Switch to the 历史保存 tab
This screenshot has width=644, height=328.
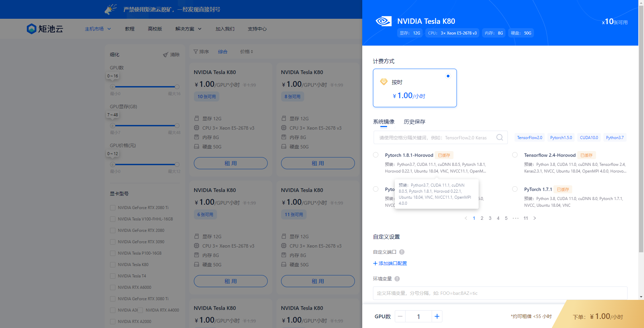click(x=414, y=122)
